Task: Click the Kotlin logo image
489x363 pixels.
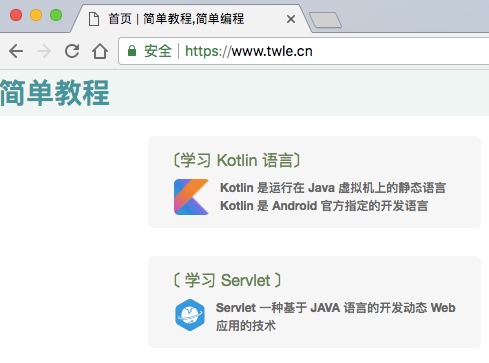Action: (x=191, y=197)
